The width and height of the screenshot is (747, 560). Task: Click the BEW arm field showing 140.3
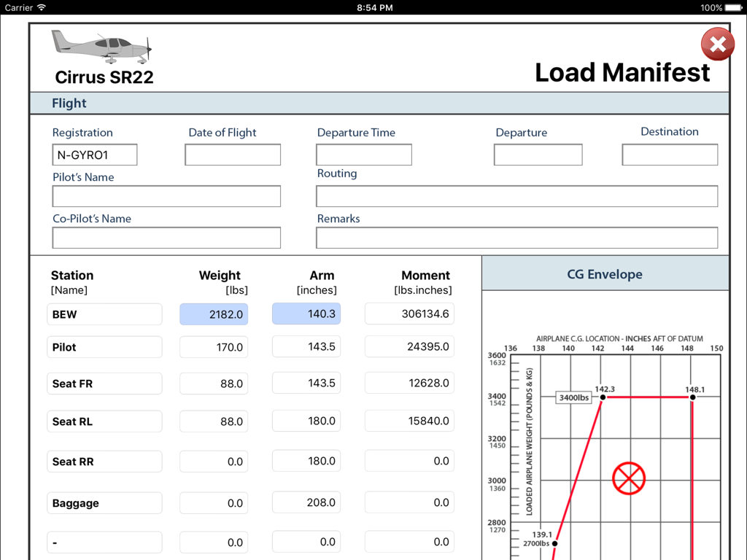(306, 314)
